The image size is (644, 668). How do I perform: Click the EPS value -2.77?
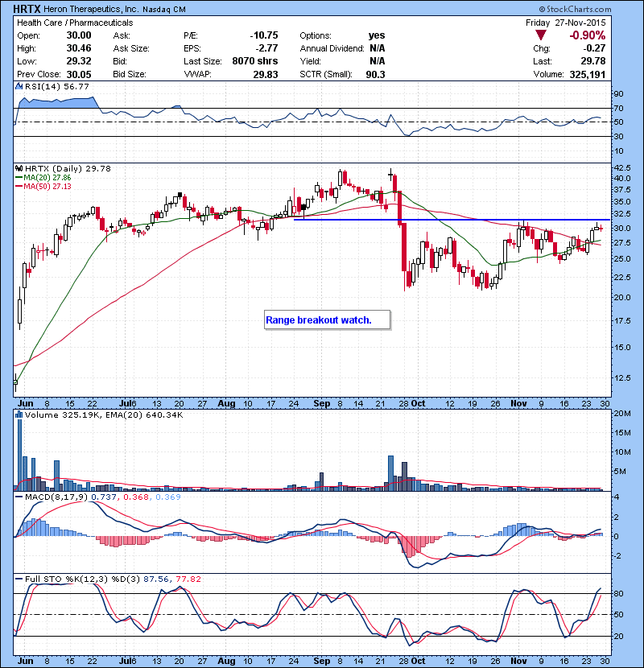tap(266, 48)
